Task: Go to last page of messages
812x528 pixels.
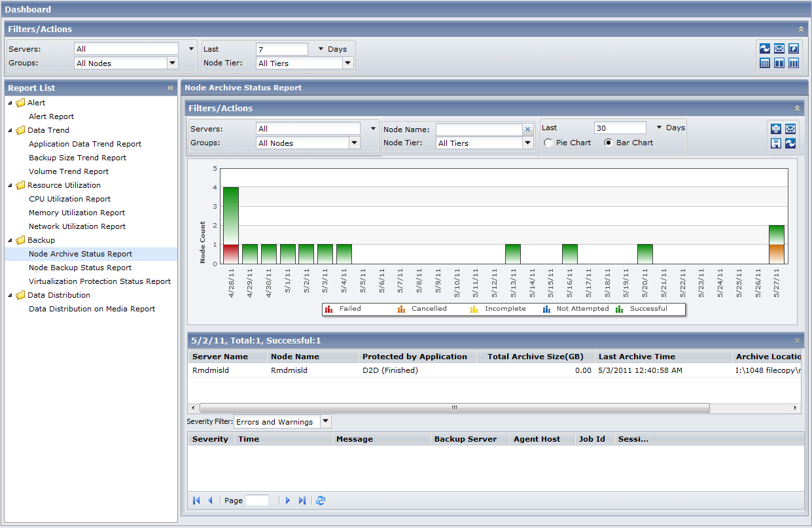Action: pyautogui.click(x=302, y=501)
